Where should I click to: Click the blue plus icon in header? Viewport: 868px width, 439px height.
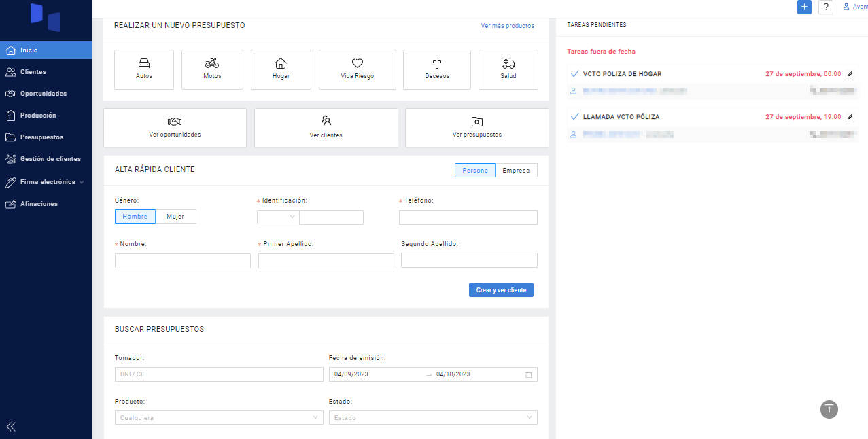805,7
